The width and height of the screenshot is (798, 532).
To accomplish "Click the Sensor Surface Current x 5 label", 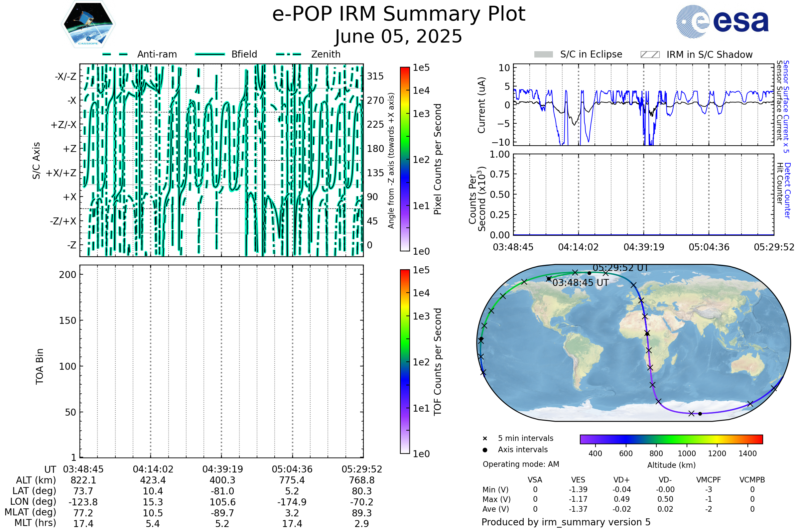I will 786,106.
